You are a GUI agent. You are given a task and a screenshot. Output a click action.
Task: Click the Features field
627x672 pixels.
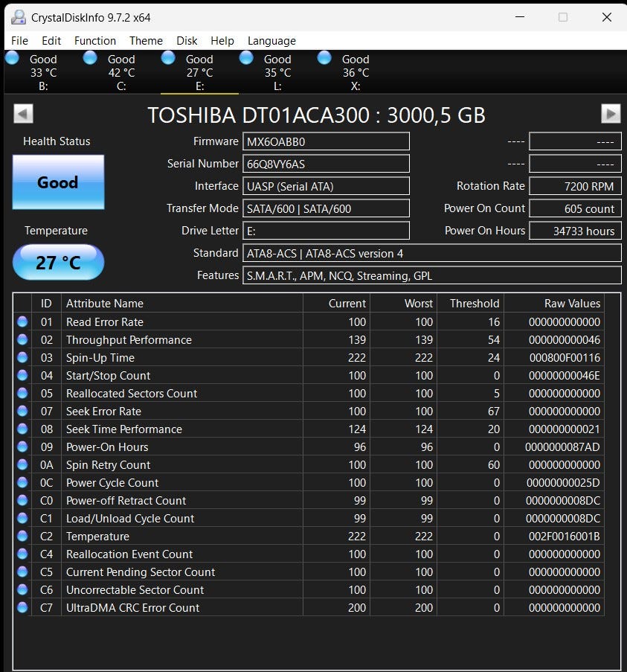[x=431, y=275]
